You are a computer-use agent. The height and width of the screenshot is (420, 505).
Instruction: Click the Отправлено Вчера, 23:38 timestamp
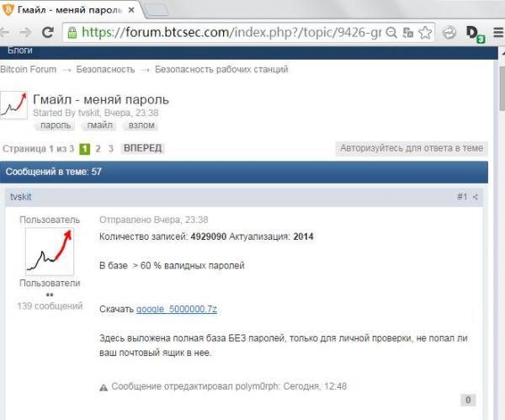pos(154,220)
